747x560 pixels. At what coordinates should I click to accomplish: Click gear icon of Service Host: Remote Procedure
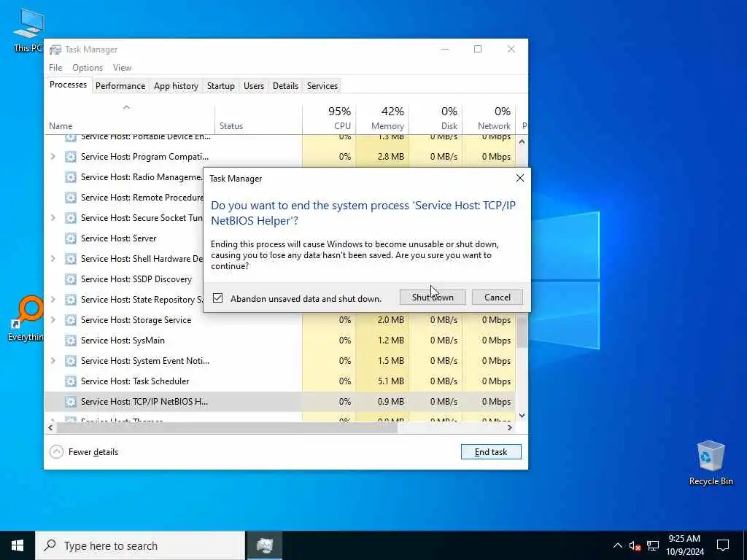point(71,198)
